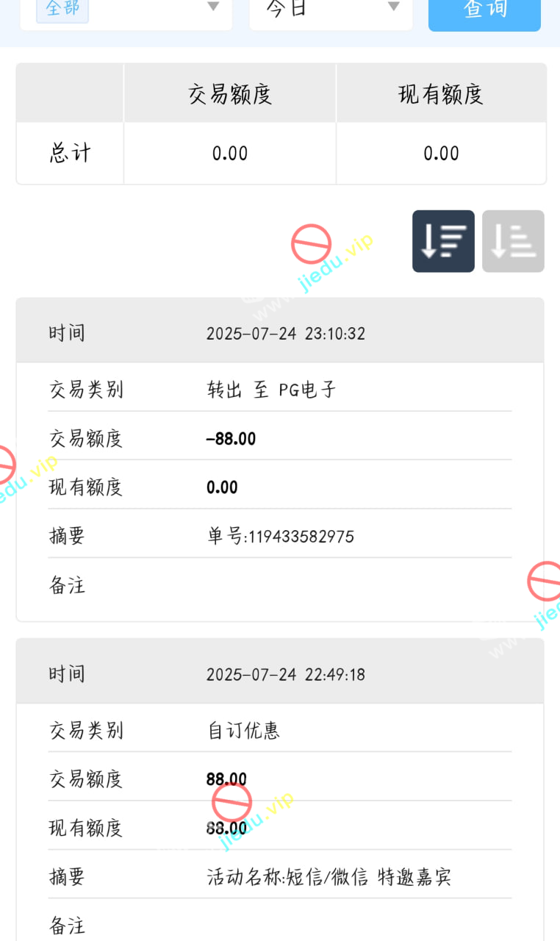Click the -88.00 transaction amount
The height and width of the screenshot is (941, 560).
coord(231,439)
